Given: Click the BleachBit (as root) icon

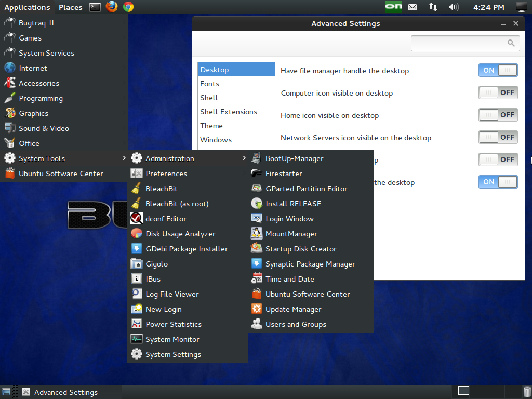Looking at the screenshot, I should tap(137, 204).
